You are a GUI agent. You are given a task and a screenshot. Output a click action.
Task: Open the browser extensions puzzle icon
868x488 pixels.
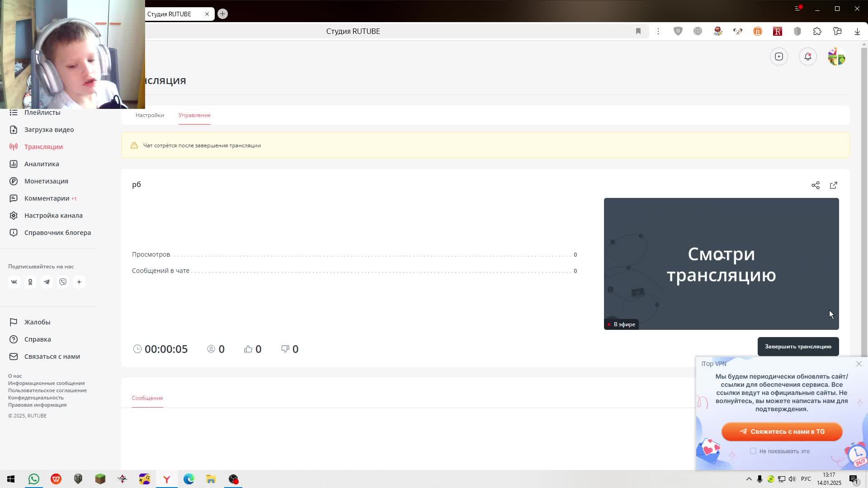point(817,31)
